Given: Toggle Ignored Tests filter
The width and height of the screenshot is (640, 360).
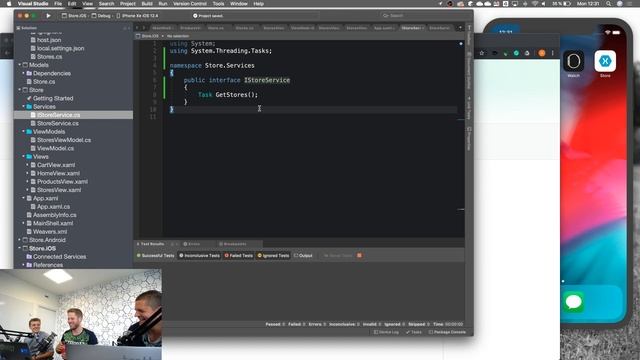Looking at the screenshot, I should pyautogui.click(x=273, y=256).
